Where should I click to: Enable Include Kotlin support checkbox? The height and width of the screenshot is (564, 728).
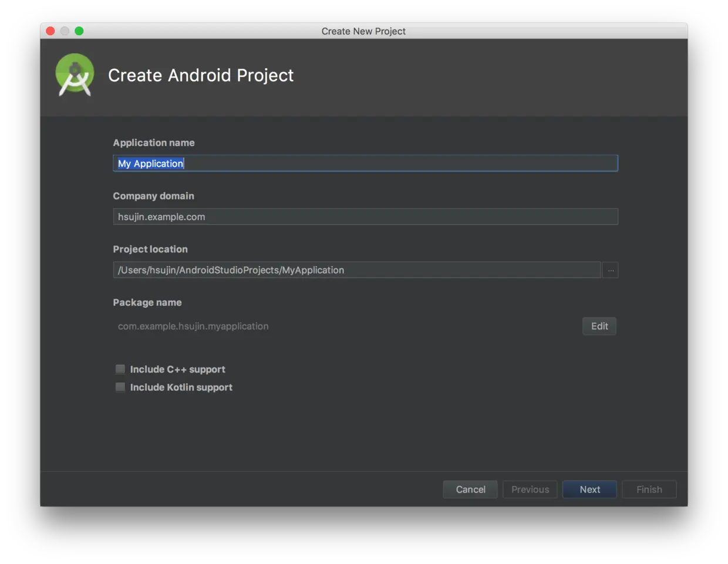120,387
